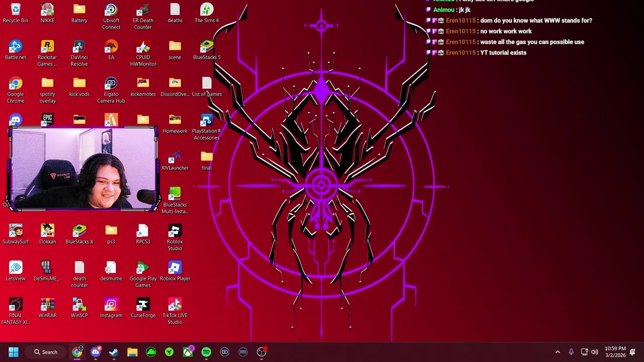
Task: Open the desmume file icon
Action: pyautogui.click(x=111, y=271)
